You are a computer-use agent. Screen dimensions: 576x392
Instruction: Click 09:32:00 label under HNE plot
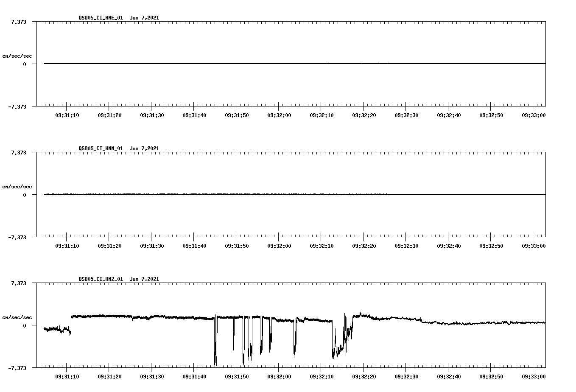tap(279, 115)
